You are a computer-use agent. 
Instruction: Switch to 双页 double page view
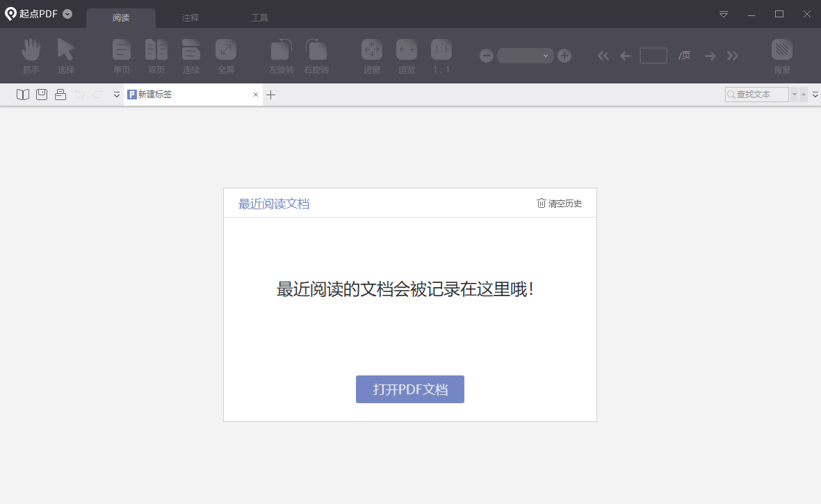[x=156, y=56]
